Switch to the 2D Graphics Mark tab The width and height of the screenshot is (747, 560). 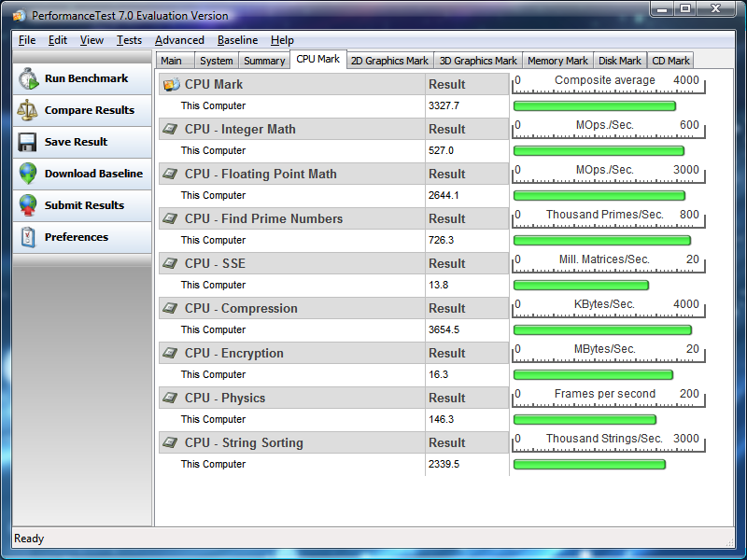pos(389,61)
